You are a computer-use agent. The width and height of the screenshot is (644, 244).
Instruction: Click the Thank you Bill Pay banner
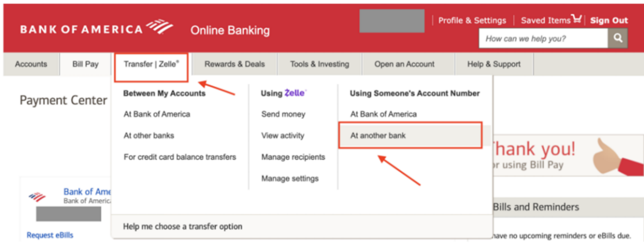point(568,155)
